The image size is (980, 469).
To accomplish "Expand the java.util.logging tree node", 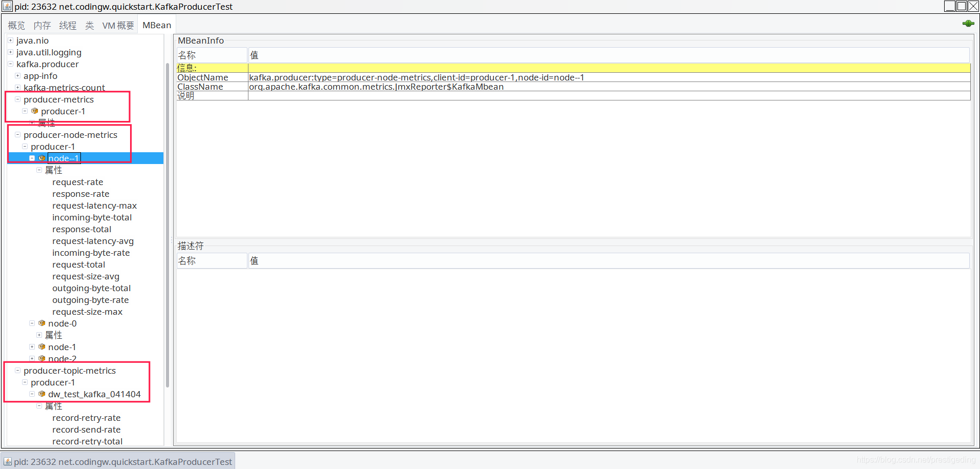I will 10,52.
